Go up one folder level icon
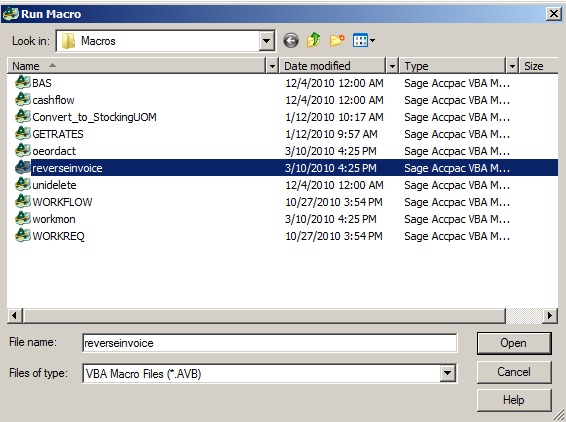This screenshot has height=422, width=566. pyautogui.click(x=313, y=40)
